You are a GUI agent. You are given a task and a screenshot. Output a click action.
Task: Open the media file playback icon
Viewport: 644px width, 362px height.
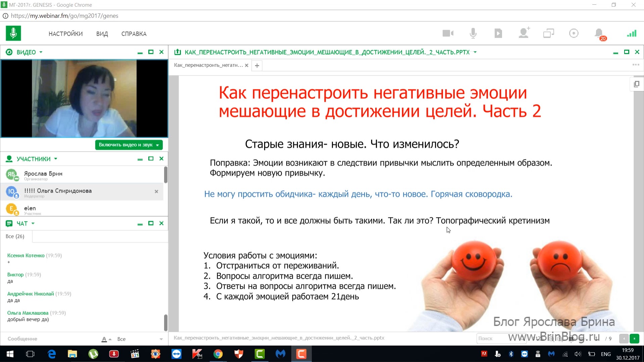tap(498, 33)
